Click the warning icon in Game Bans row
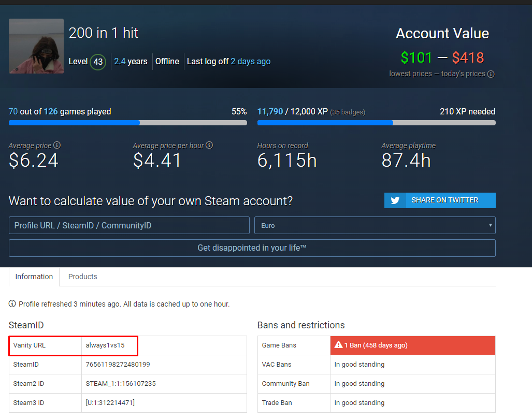The height and width of the screenshot is (420, 532). coord(339,345)
